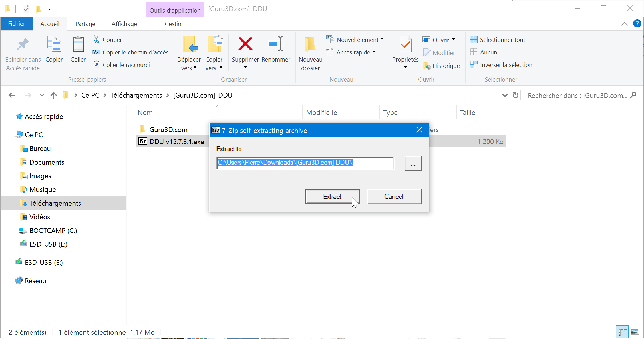This screenshot has height=339, width=644.
Task: Select the Couper scissors command
Action: pyautogui.click(x=108, y=40)
